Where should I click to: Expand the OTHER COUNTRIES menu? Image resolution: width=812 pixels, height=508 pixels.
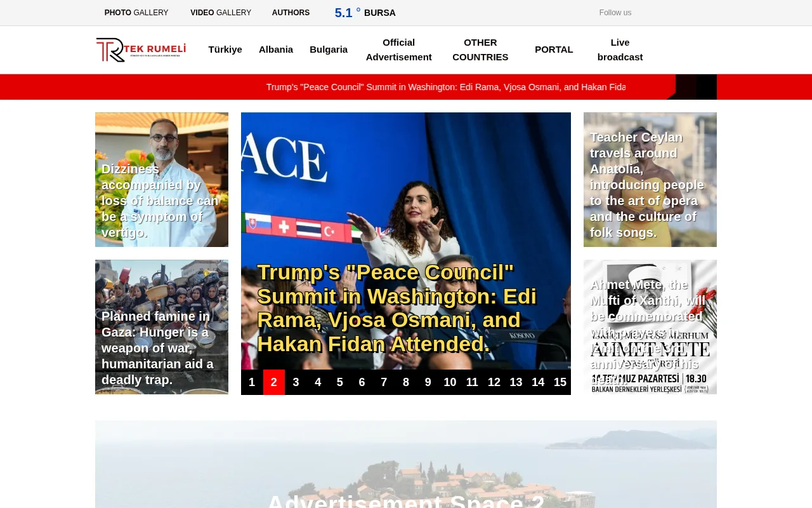480,50
